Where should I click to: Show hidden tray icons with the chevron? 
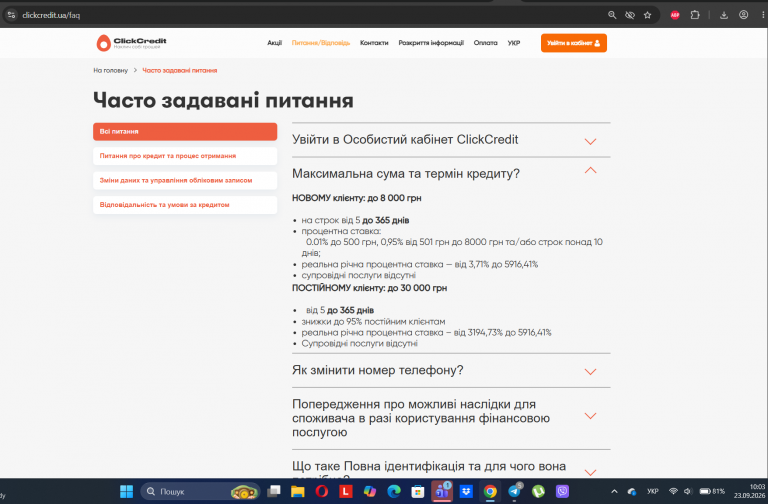pos(614,491)
